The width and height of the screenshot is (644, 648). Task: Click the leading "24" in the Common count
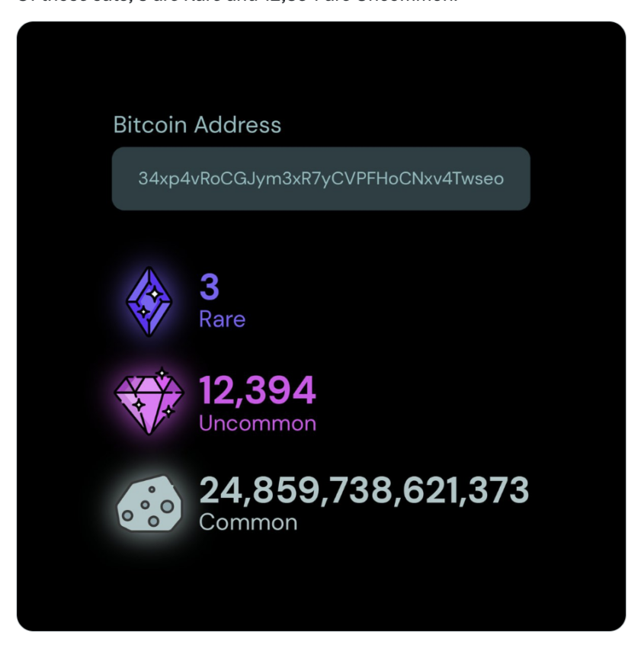(219, 489)
